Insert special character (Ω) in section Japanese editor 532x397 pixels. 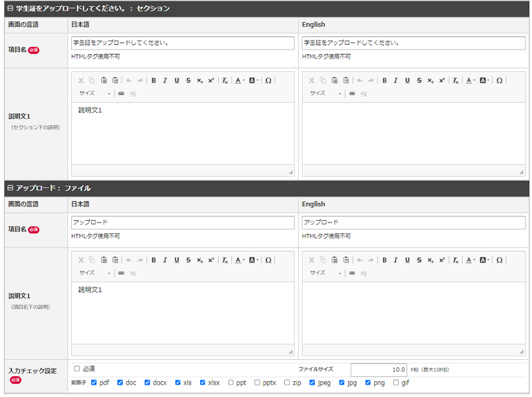(268, 81)
